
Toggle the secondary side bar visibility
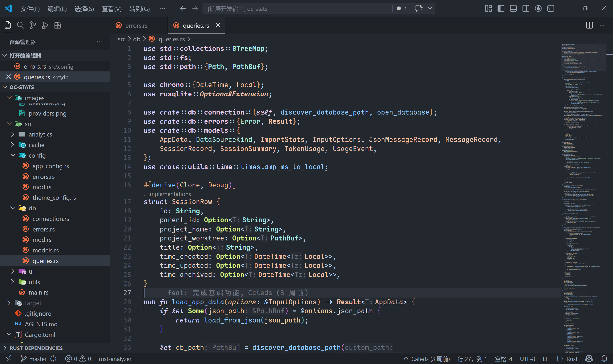click(526, 8)
